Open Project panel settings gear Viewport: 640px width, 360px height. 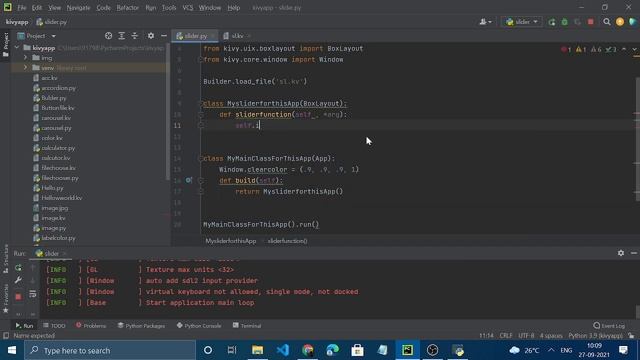tap(151, 36)
